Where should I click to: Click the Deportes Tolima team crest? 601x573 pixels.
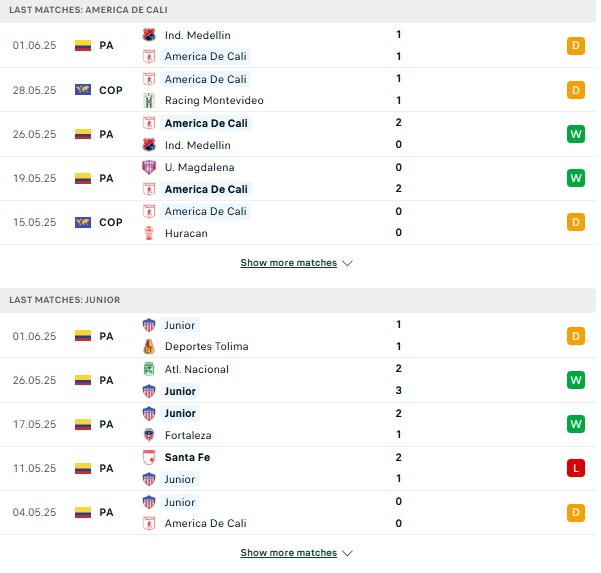click(x=149, y=346)
